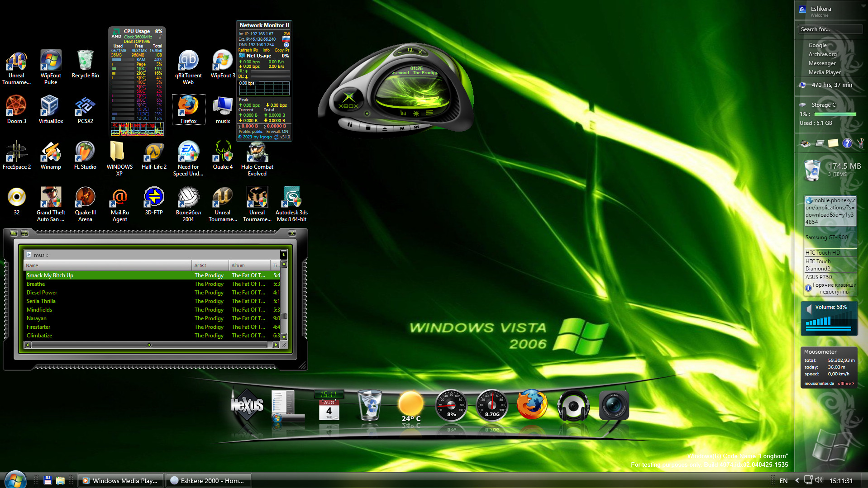The width and height of the screenshot is (868, 488).
Task: Open the Grand Theft Auto San Andreas icon
Action: coord(51,204)
